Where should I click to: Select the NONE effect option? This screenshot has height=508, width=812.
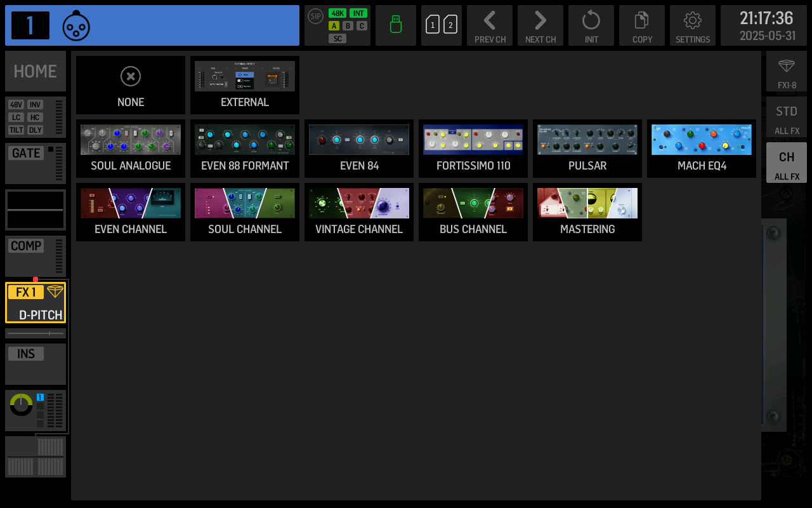(x=131, y=85)
